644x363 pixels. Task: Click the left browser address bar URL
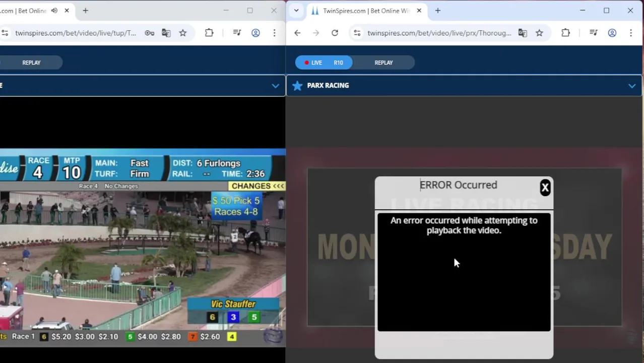(x=76, y=33)
